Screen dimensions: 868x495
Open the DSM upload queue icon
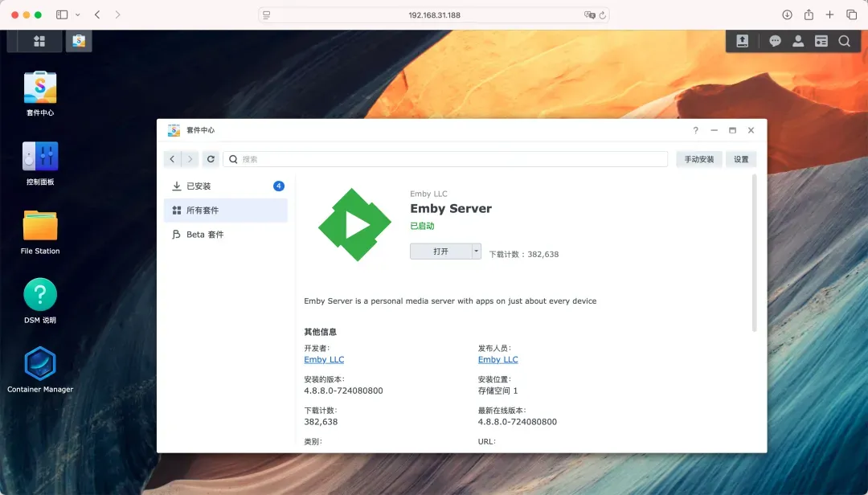click(743, 41)
